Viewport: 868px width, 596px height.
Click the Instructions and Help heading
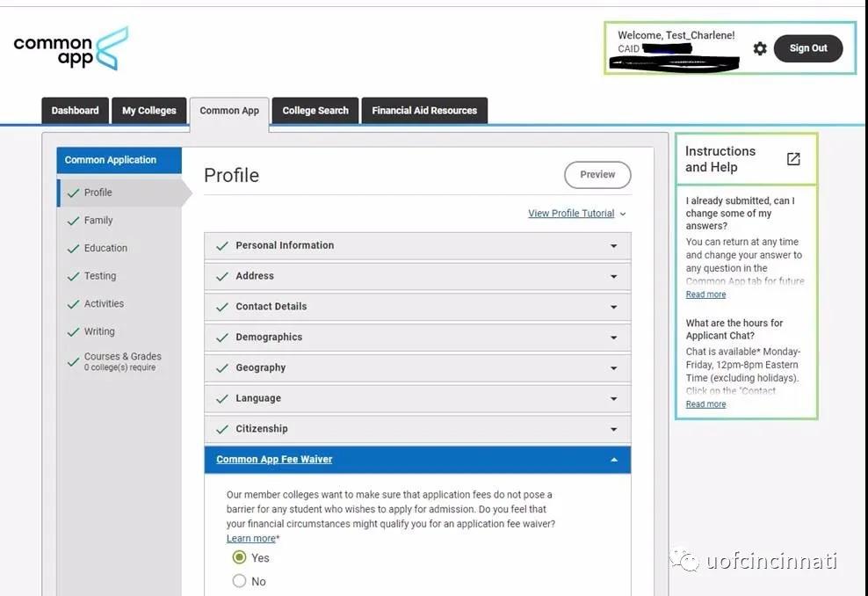(720, 159)
